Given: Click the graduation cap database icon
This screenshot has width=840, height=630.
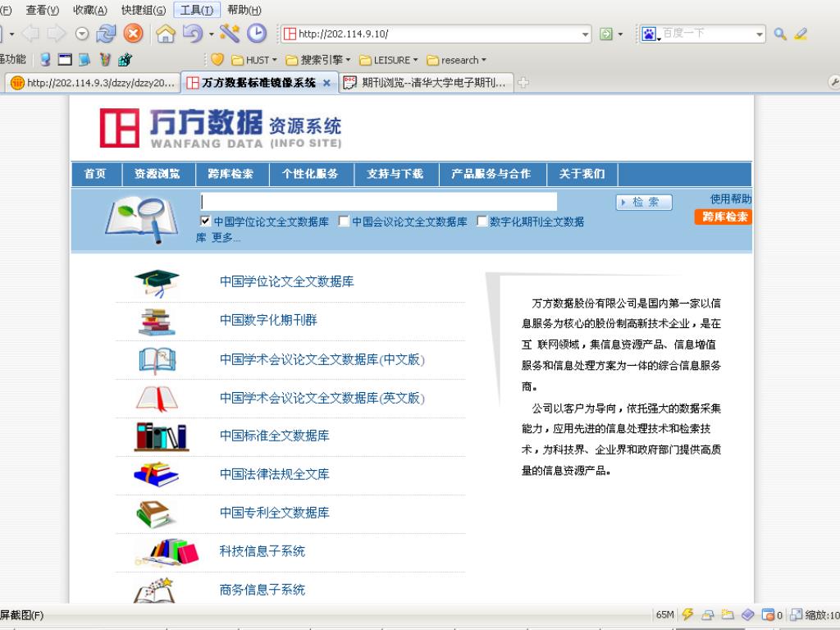Looking at the screenshot, I should click(x=157, y=283).
